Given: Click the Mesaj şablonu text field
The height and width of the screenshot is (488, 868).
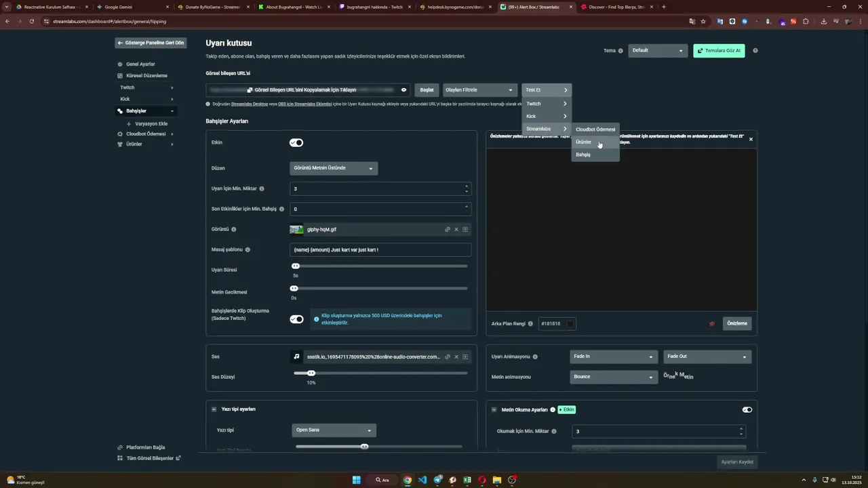Looking at the screenshot, I should tap(380, 249).
